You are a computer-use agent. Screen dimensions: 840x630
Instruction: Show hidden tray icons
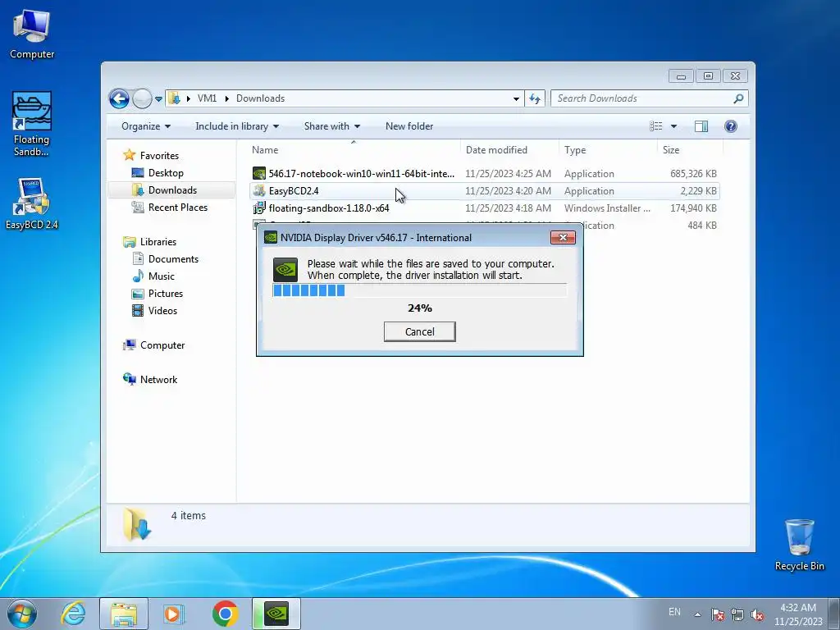pyautogui.click(x=697, y=614)
